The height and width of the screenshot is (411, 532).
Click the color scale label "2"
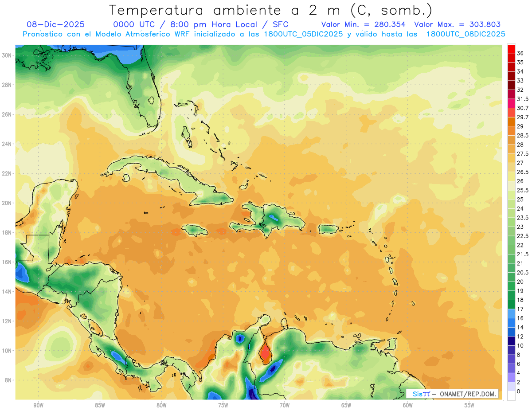pos(519,382)
